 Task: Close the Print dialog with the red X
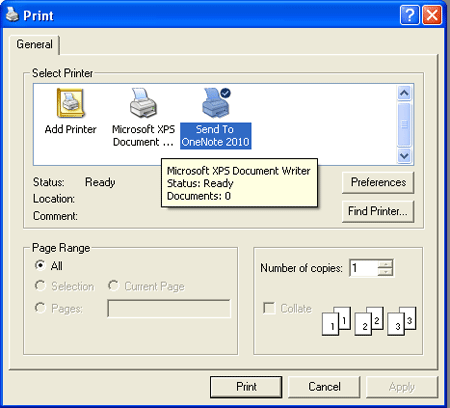pyautogui.click(x=432, y=15)
